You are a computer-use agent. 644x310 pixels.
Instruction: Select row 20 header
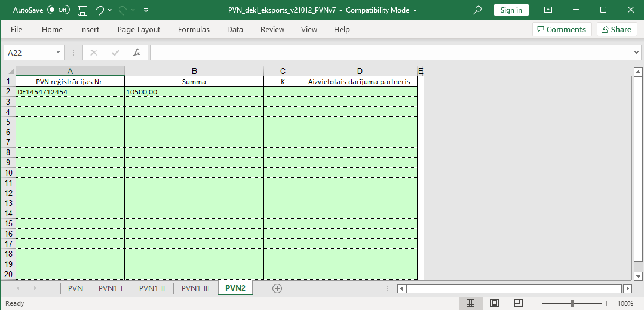9,274
